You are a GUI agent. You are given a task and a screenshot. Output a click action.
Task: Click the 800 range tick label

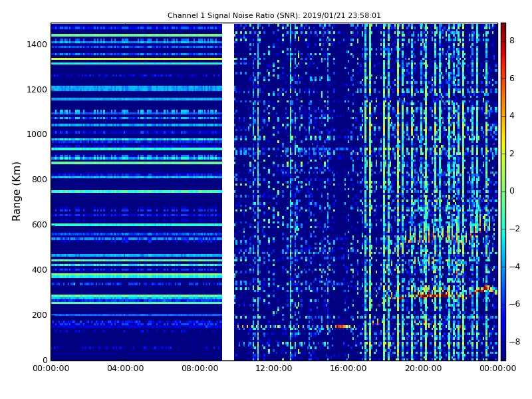pos(39,180)
